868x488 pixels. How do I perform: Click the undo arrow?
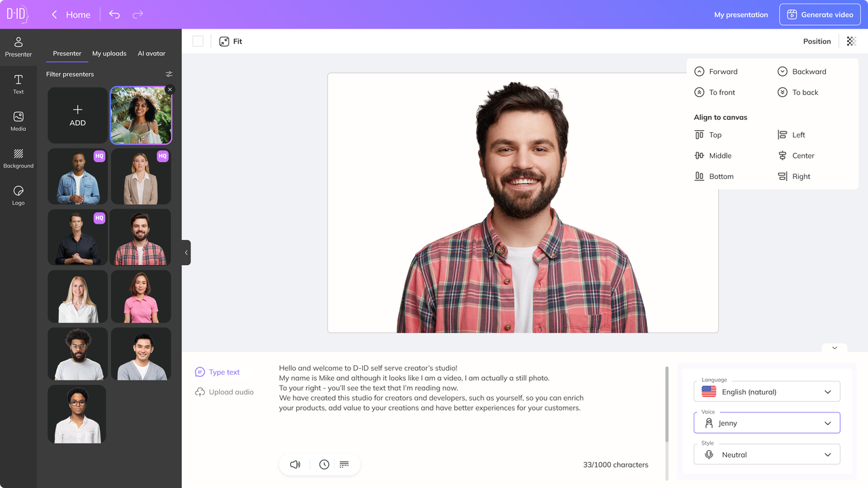(115, 14)
